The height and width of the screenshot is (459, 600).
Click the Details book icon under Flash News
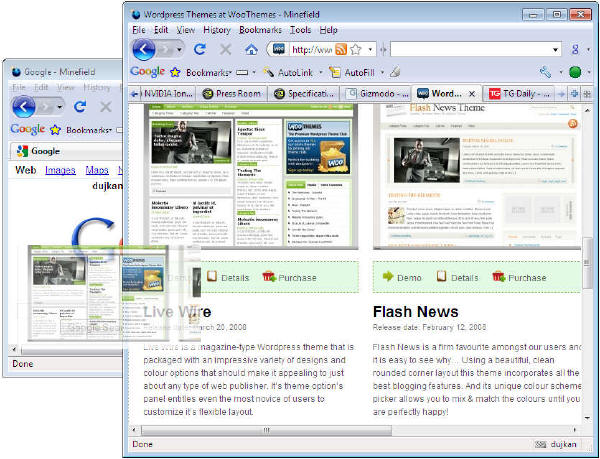tap(442, 276)
